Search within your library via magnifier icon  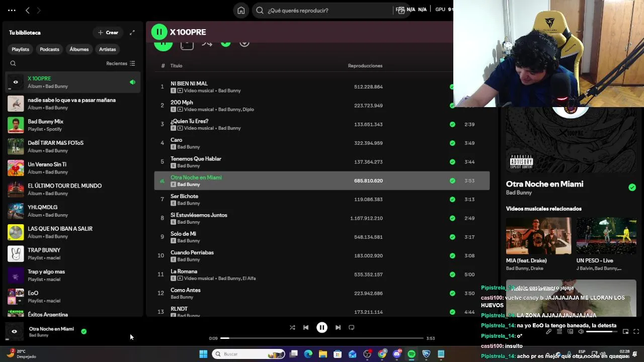13,63
